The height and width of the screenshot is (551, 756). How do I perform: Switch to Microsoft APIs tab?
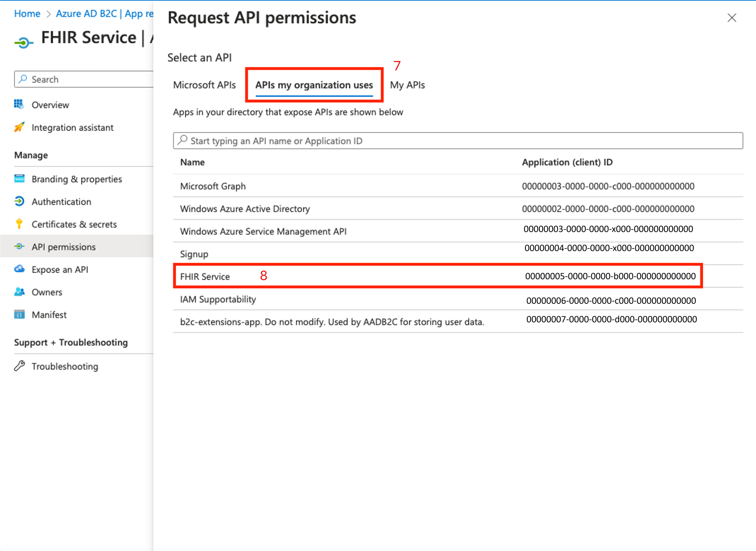click(204, 85)
